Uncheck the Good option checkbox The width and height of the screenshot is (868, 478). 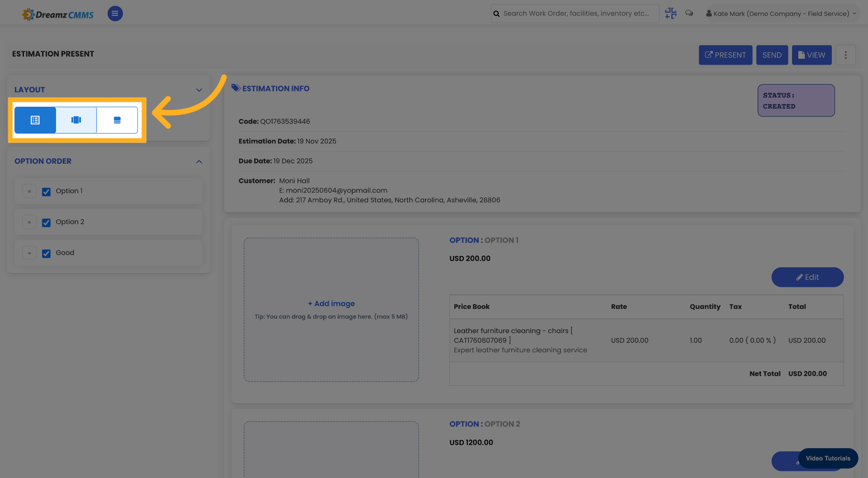46,253
